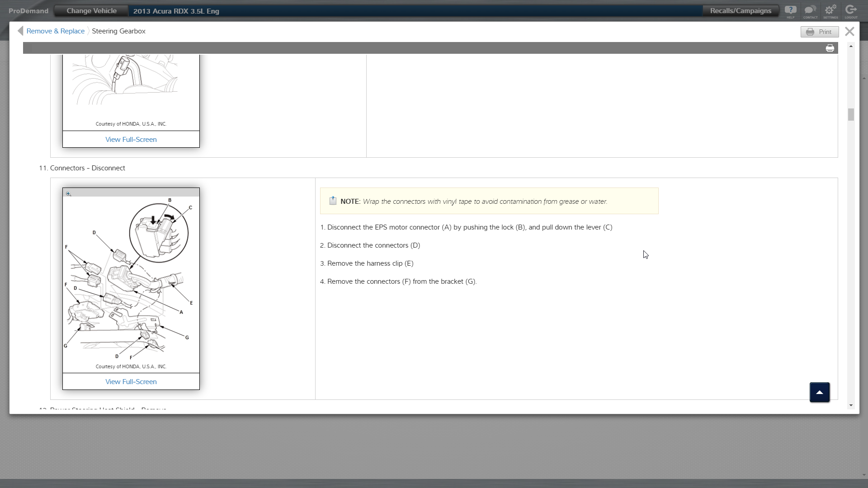Viewport: 868px width, 488px height.
Task: Click the scroll-to-top arrow button
Action: 819,392
